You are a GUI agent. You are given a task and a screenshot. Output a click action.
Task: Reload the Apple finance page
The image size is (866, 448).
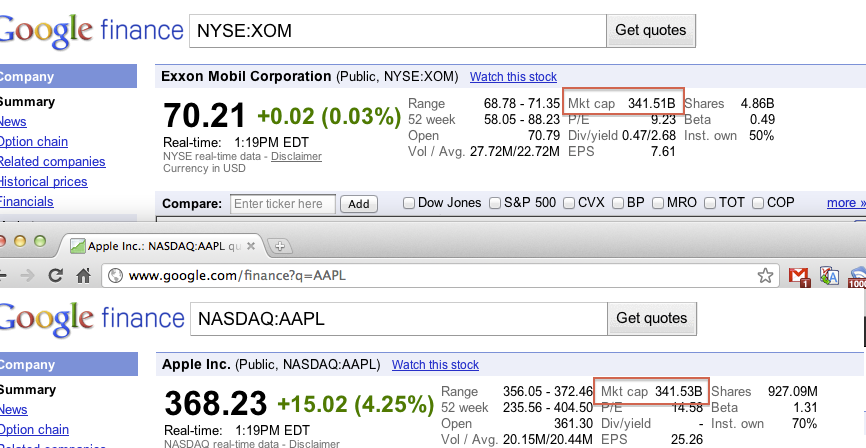pos(55,275)
